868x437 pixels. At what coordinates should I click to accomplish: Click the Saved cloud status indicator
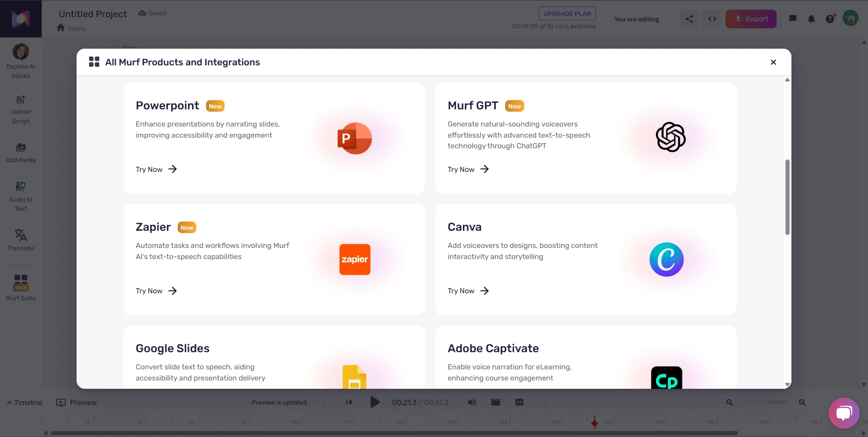pos(152,13)
